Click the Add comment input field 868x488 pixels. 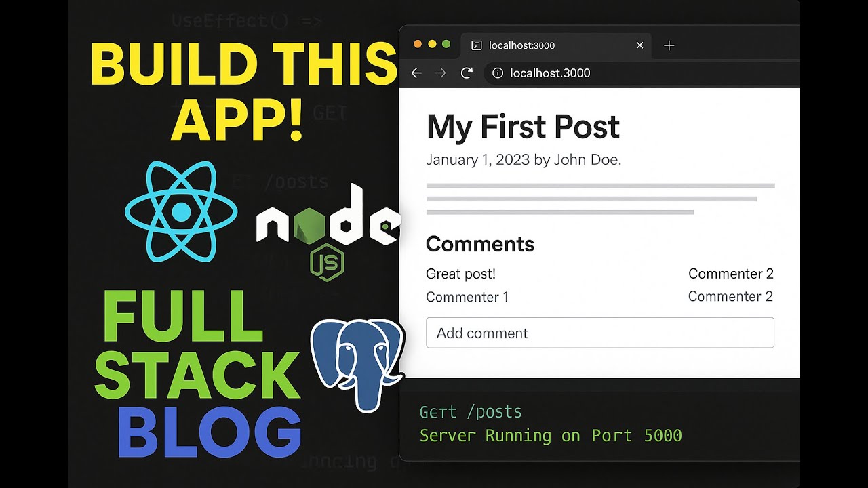(x=600, y=333)
